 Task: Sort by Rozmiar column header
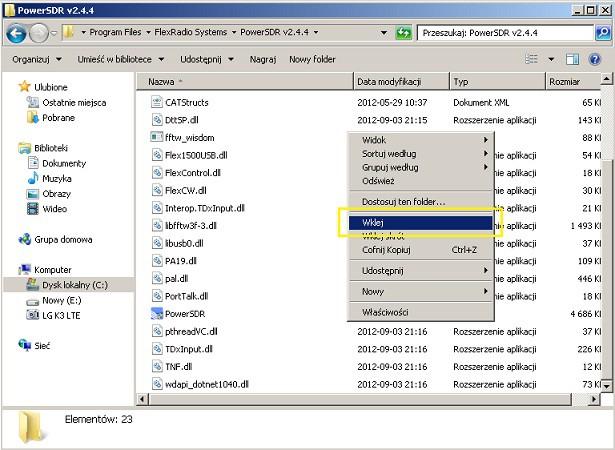tap(573, 82)
